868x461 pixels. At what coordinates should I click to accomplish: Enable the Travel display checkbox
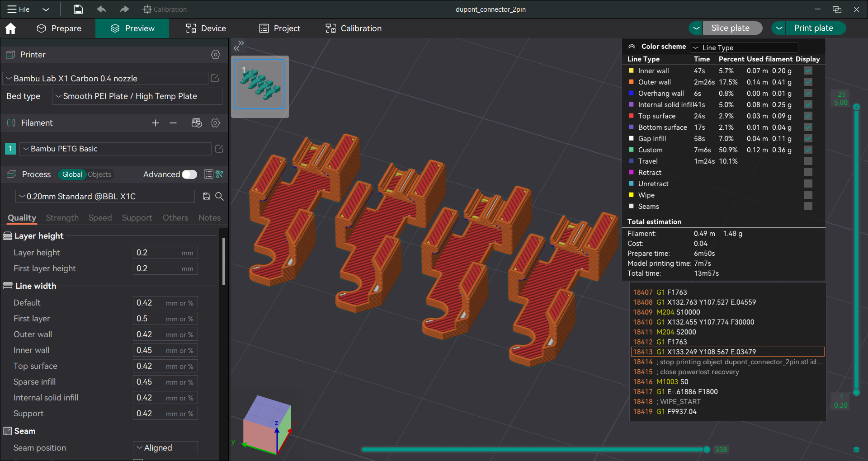pyautogui.click(x=808, y=161)
